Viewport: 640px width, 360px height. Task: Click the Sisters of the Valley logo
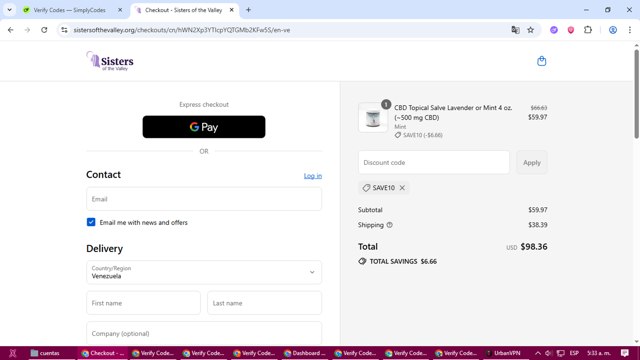[x=110, y=61]
